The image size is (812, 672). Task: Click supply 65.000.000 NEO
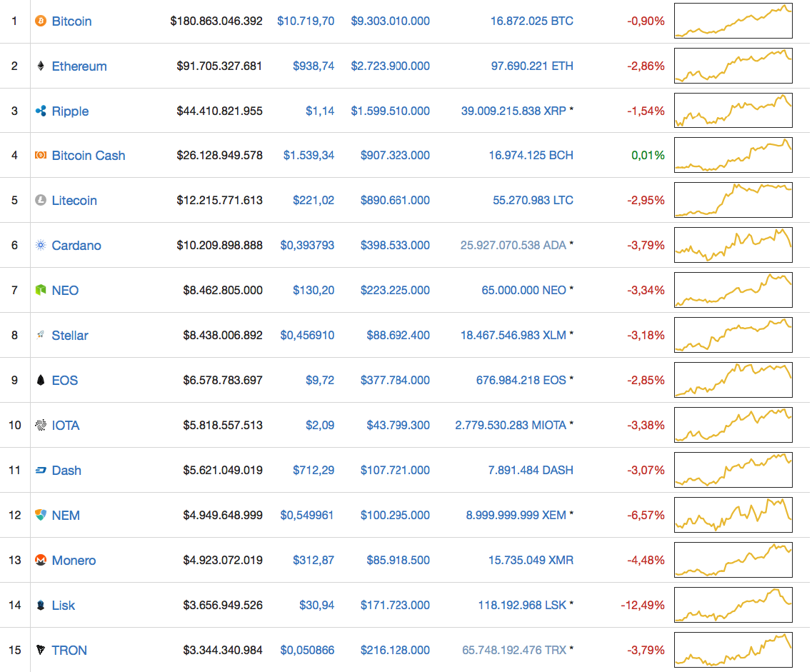coord(523,291)
